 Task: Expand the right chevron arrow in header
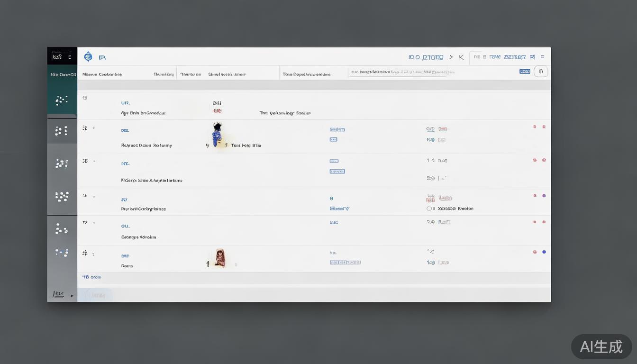tap(451, 57)
